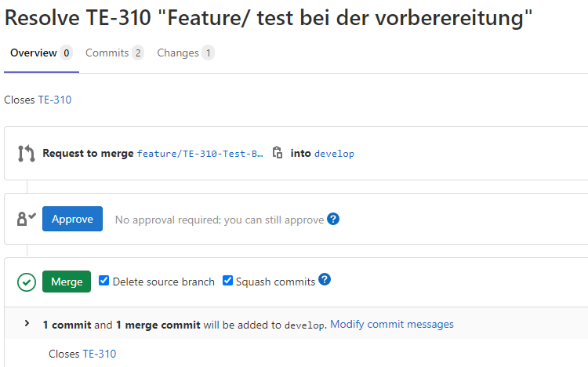
Task: Uncheck Delete source branch checkbox
Action: [x=104, y=281]
